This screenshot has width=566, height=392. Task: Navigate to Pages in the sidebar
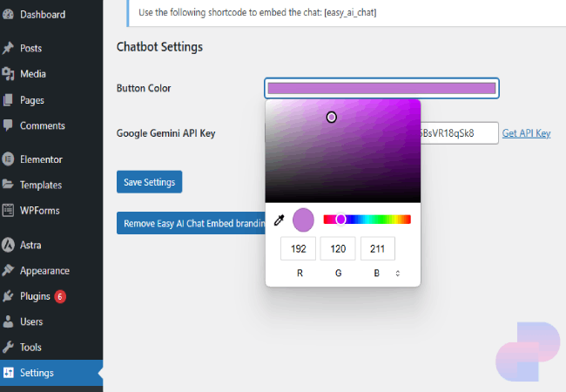(32, 100)
